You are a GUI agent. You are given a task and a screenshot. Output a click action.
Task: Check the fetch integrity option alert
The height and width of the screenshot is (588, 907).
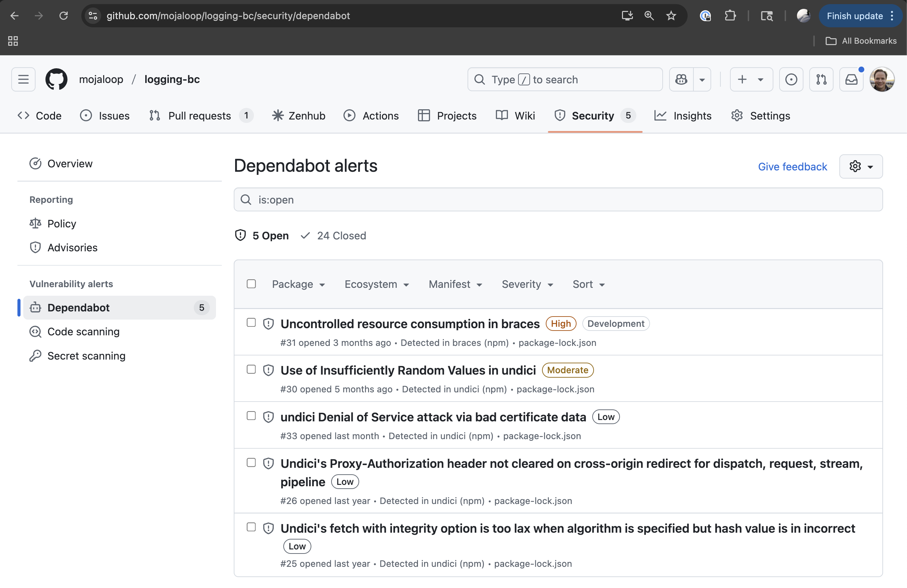[x=251, y=527]
